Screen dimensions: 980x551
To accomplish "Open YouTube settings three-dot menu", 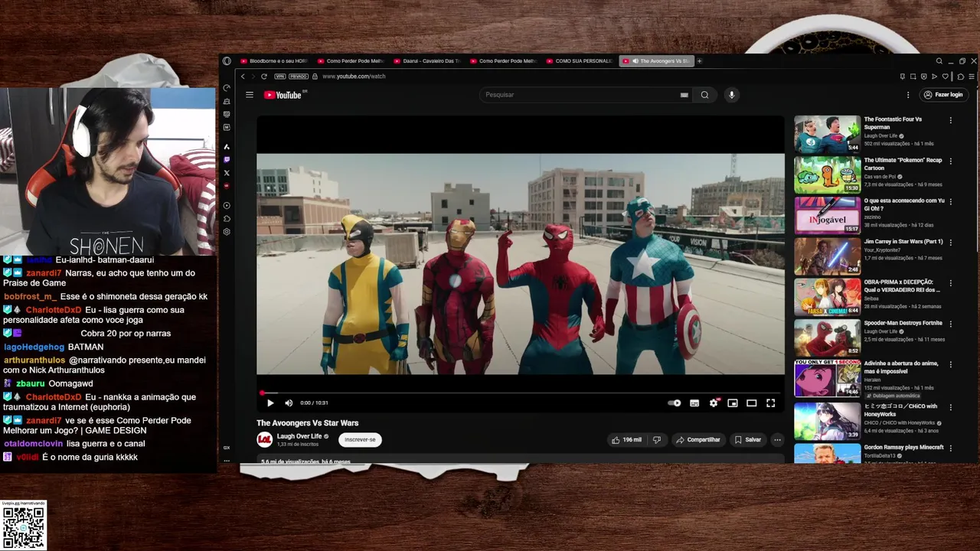I will tap(908, 95).
